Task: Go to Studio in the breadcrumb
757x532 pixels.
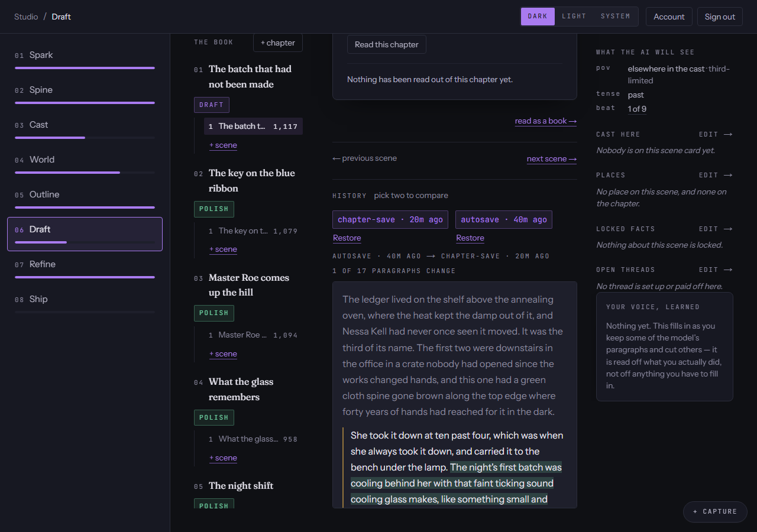Action: pos(26,17)
